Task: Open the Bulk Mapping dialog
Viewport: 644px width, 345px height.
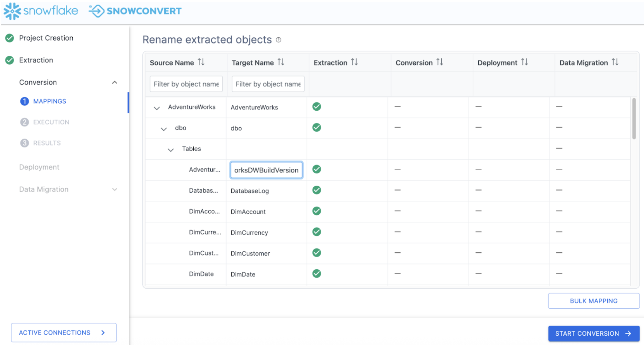Action: pos(594,300)
